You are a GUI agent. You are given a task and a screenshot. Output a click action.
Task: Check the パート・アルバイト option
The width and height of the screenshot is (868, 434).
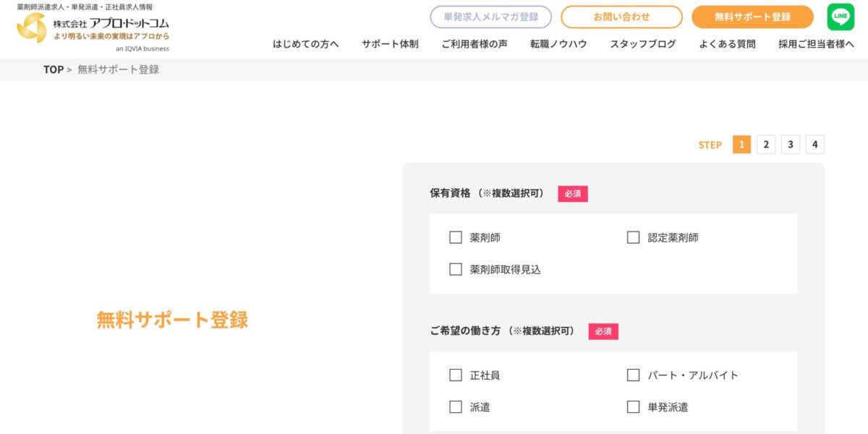[x=634, y=375]
